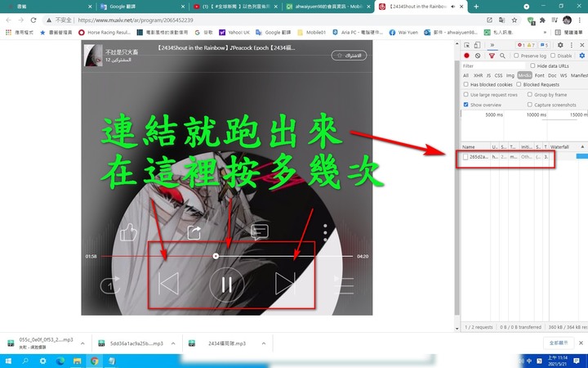Viewport: 588px width, 368px height.
Task: Focus the network Filter text field
Action: 493,65
